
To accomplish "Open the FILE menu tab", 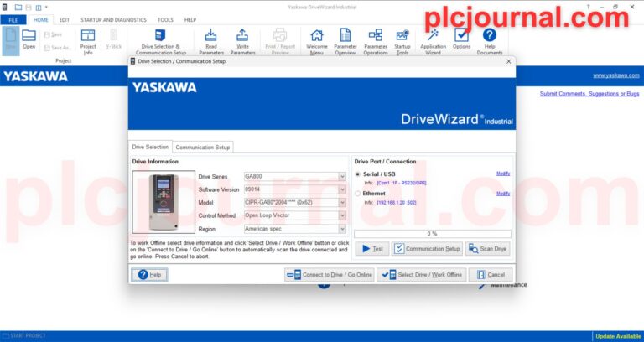I will point(13,20).
